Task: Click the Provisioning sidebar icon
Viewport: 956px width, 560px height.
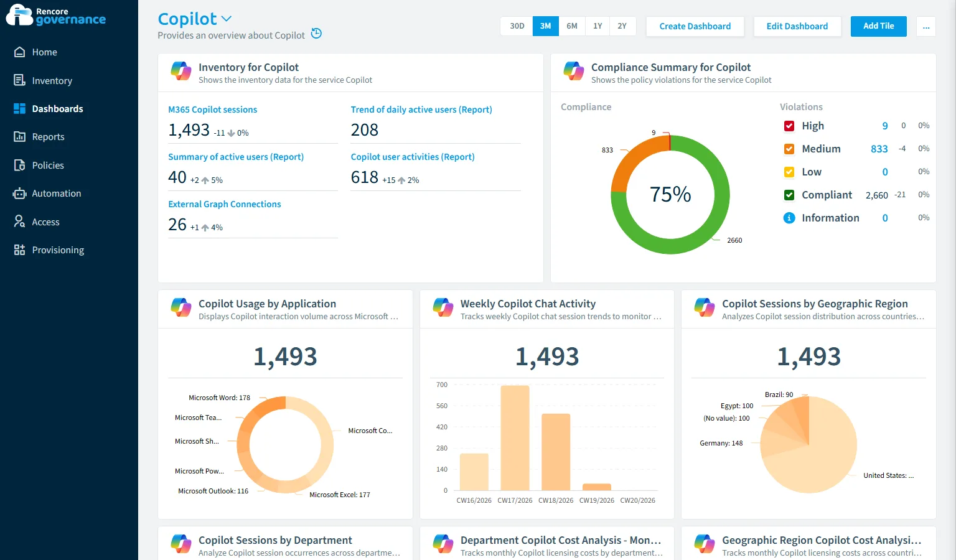Action: point(20,250)
